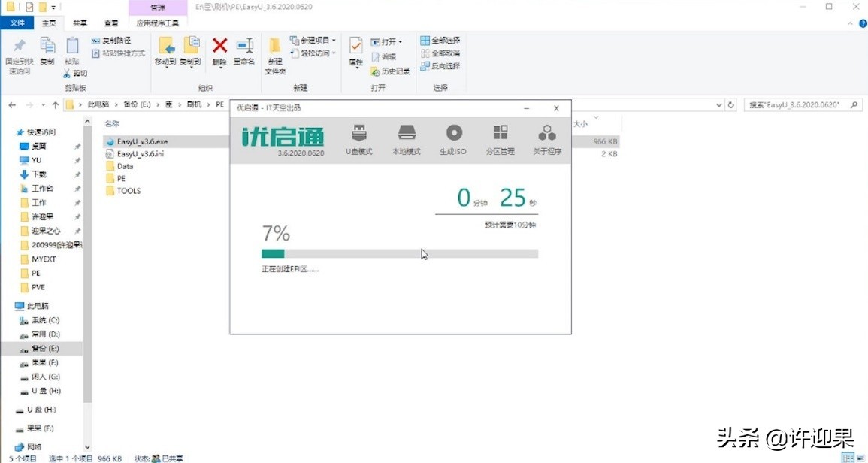Click the 移动到 ribbon icon

pos(165,52)
